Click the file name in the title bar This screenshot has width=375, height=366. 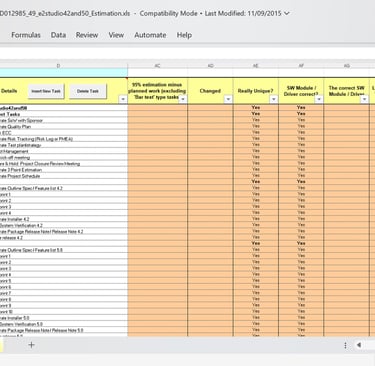click(65, 14)
